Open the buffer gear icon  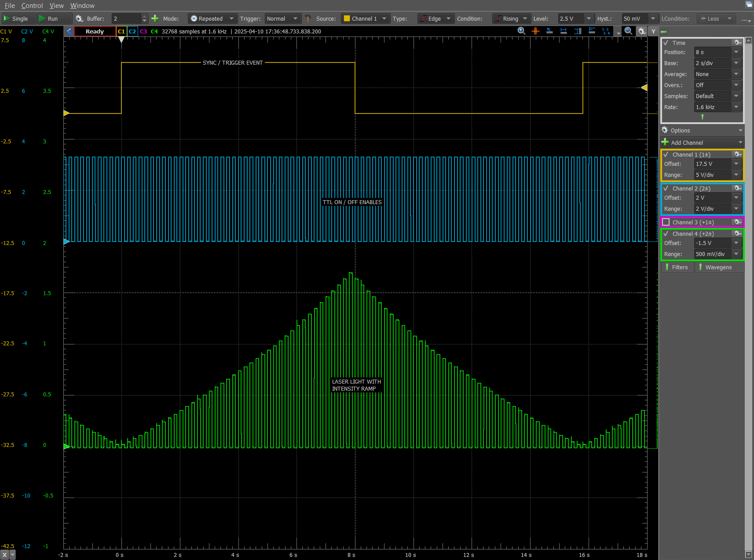[79, 18]
